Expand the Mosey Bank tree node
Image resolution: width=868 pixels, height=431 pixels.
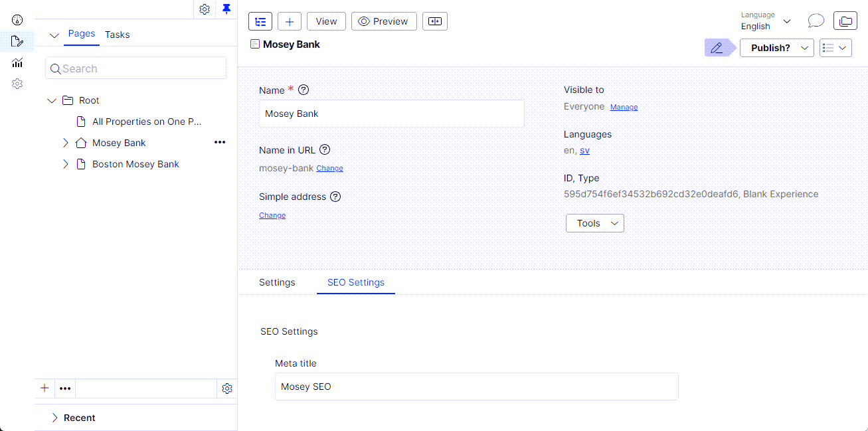[x=65, y=143]
